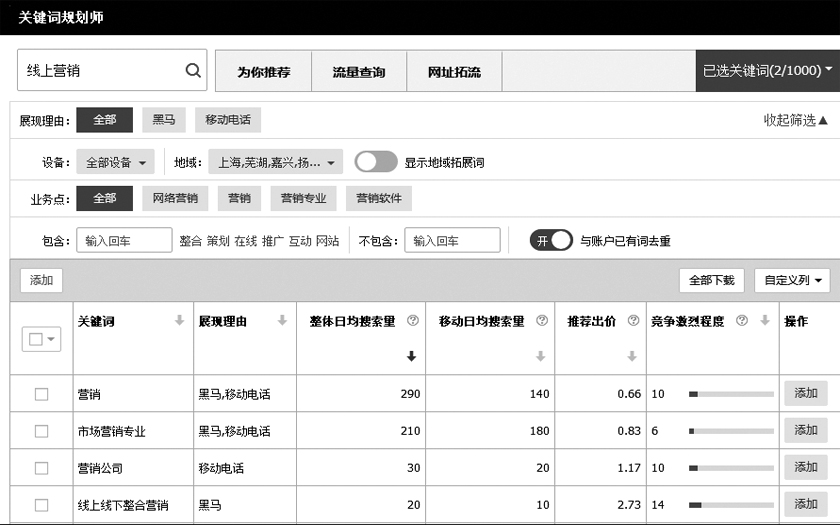The width and height of the screenshot is (840, 525).
Task: Click suggested include word 网站
Action: click(x=327, y=241)
